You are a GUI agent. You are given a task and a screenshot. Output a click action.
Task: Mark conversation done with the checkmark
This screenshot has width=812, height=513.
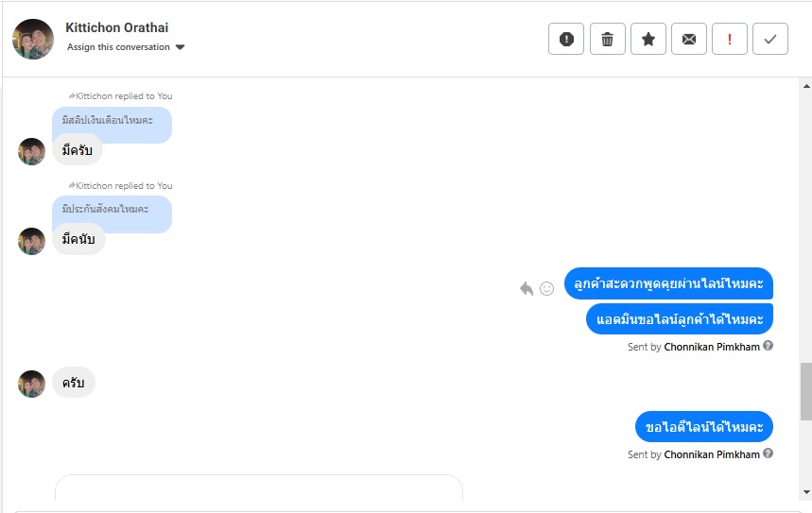(770, 39)
